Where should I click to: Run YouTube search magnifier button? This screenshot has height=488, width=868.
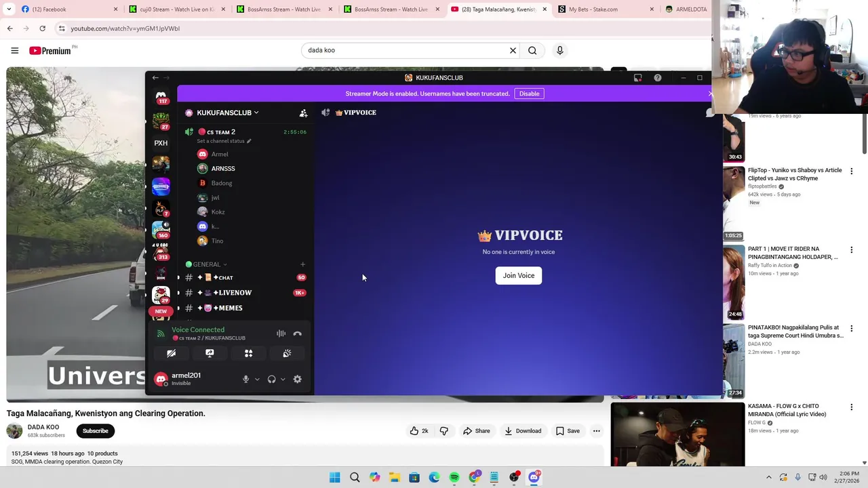pos(533,50)
